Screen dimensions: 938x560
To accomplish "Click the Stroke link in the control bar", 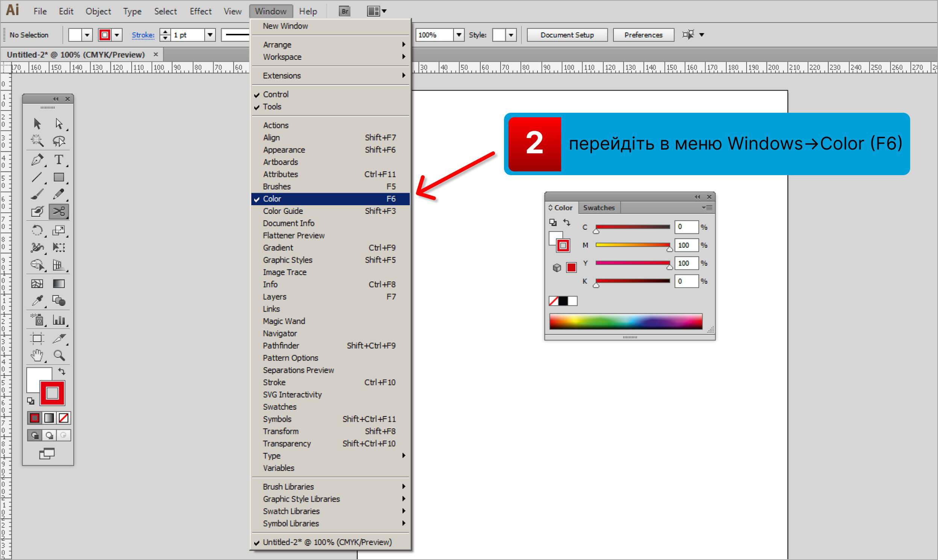I will point(143,35).
